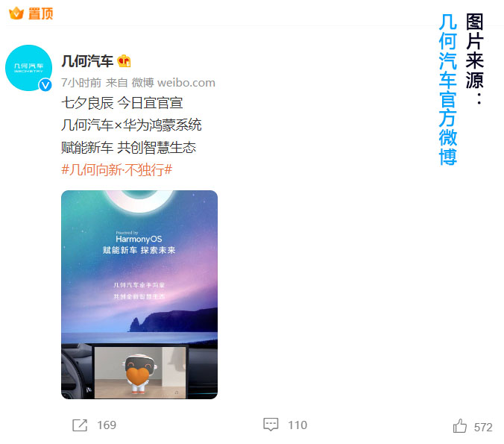This screenshot has height=444, width=504.
Task: Click the 7小时前 timestamp
Action: click(x=81, y=83)
